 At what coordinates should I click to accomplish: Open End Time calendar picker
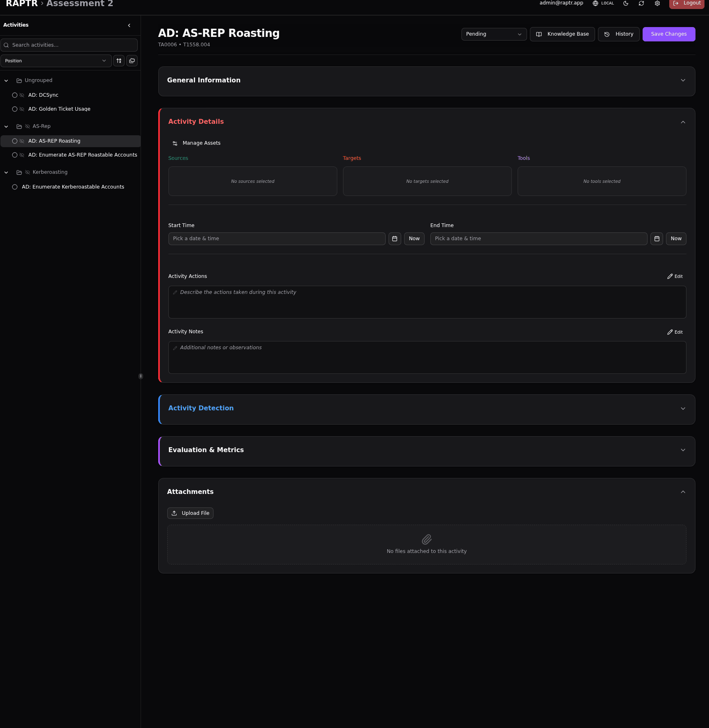tap(657, 239)
